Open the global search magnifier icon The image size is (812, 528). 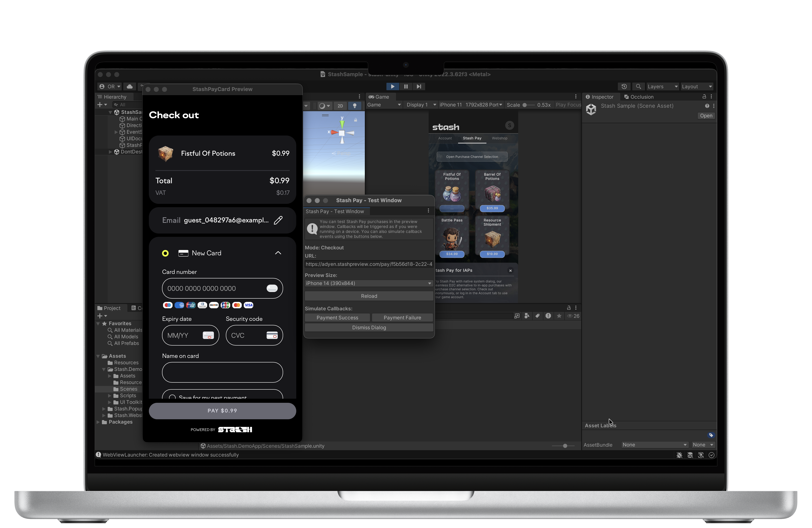click(x=638, y=87)
